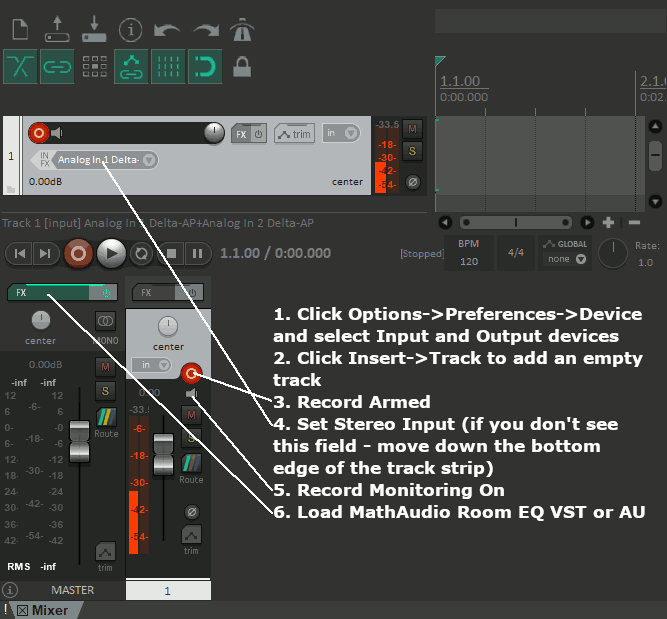
Task: Redo the last action
Action: click(206, 31)
